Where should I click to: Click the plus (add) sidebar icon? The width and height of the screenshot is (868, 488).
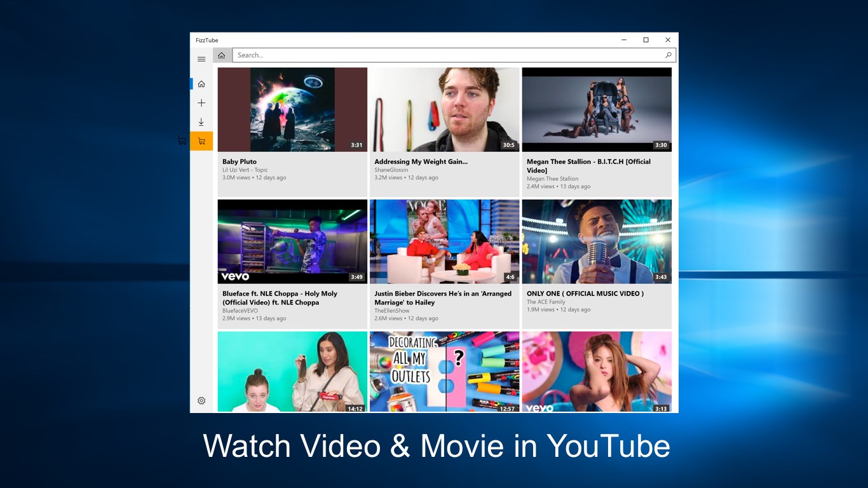coord(201,103)
